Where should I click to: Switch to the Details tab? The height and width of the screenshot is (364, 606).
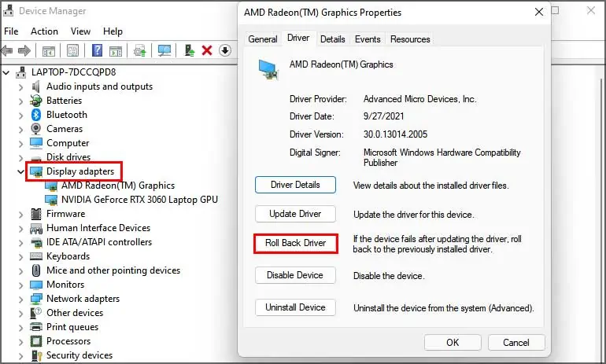pos(332,39)
